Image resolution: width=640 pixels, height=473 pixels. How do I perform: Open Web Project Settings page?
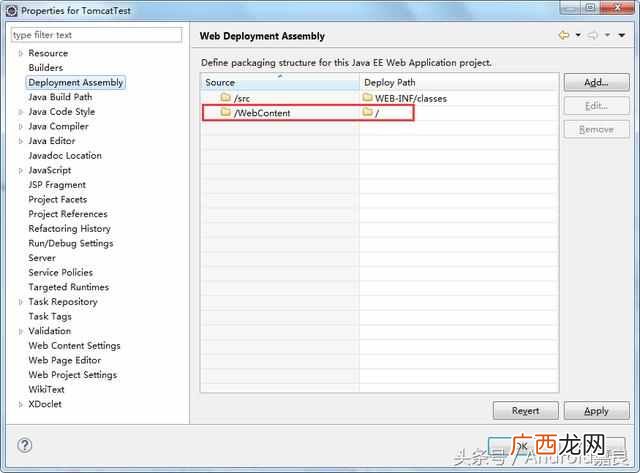coord(73,375)
